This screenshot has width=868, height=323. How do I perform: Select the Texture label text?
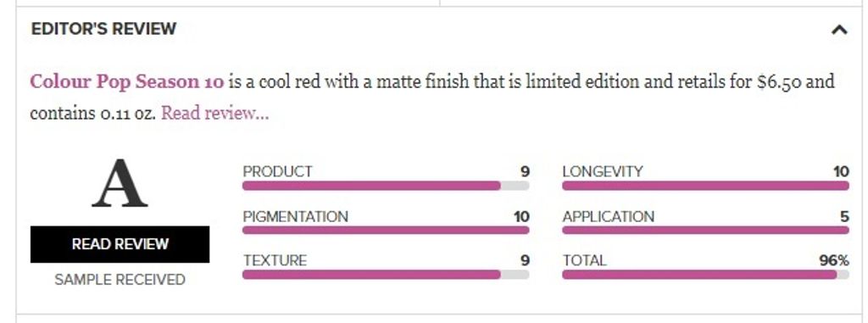coord(275,260)
